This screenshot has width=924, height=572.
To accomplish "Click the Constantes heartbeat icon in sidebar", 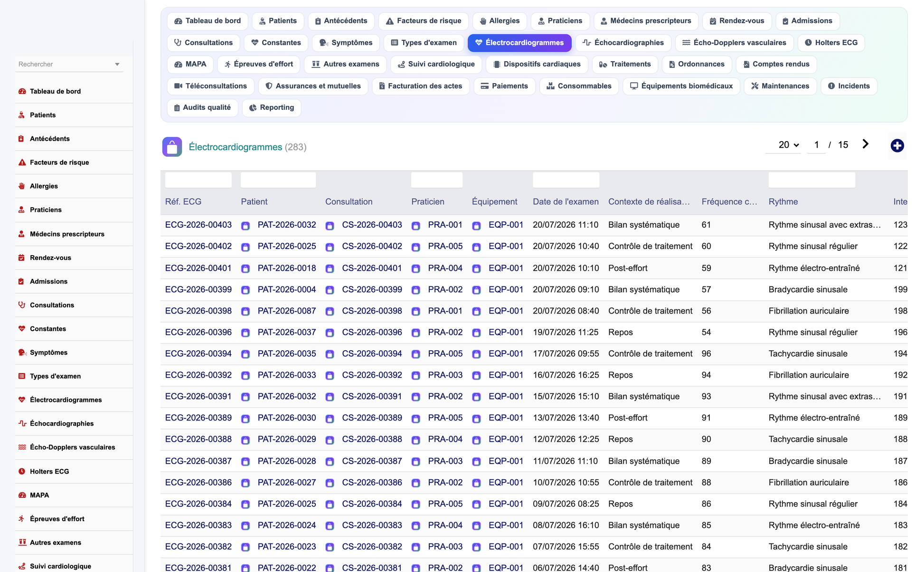I will (22, 329).
